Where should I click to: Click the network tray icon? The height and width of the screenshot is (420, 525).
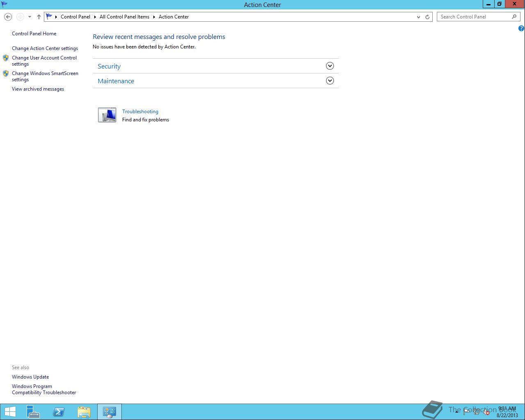pos(477,412)
